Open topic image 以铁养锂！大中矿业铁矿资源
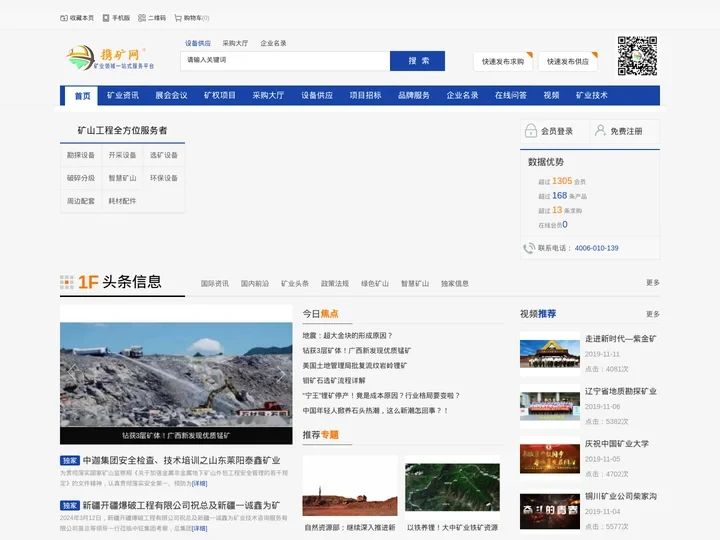Screen dimensions: 720x540 click(452, 487)
